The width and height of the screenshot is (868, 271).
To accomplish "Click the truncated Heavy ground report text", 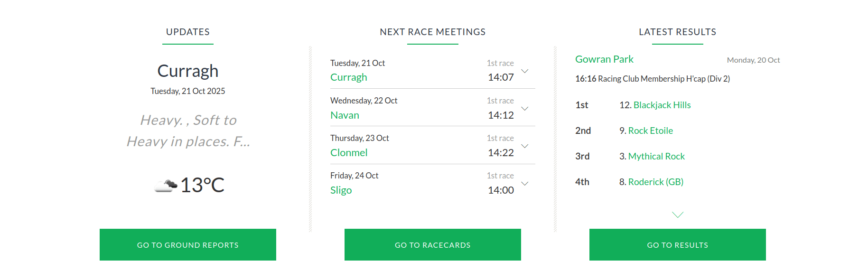I will pos(188,131).
